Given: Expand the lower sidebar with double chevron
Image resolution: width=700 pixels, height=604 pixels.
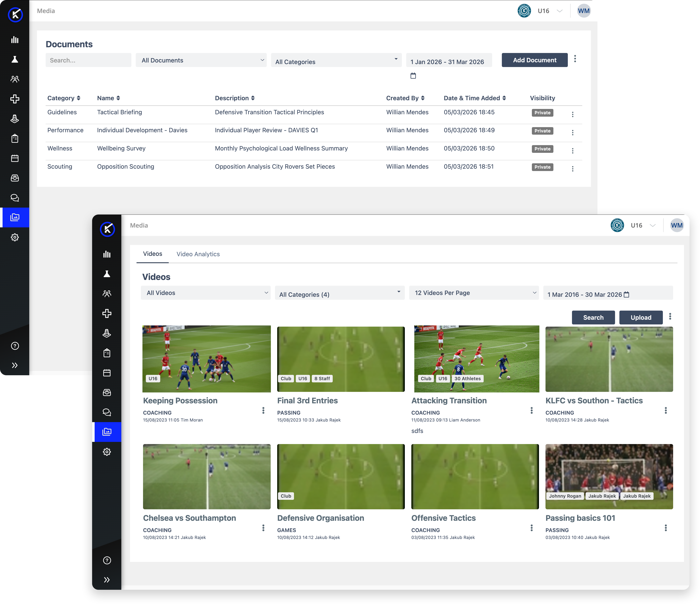Looking at the screenshot, I should (107, 580).
